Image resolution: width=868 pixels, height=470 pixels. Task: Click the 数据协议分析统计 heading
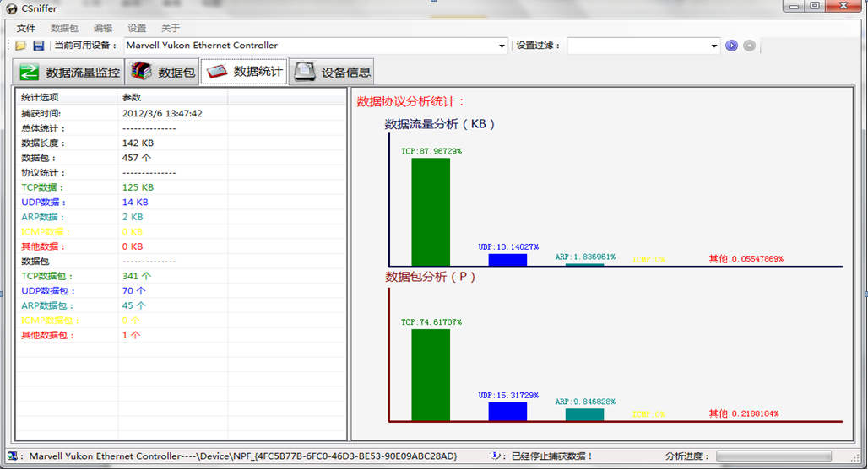pyautogui.click(x=410, y=102)
